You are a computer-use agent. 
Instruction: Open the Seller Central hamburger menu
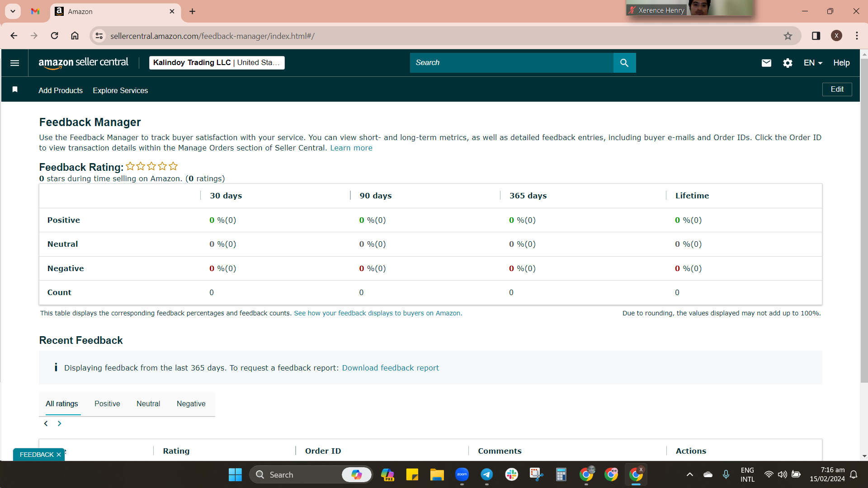pyautogui.click(x=14, y=63)
